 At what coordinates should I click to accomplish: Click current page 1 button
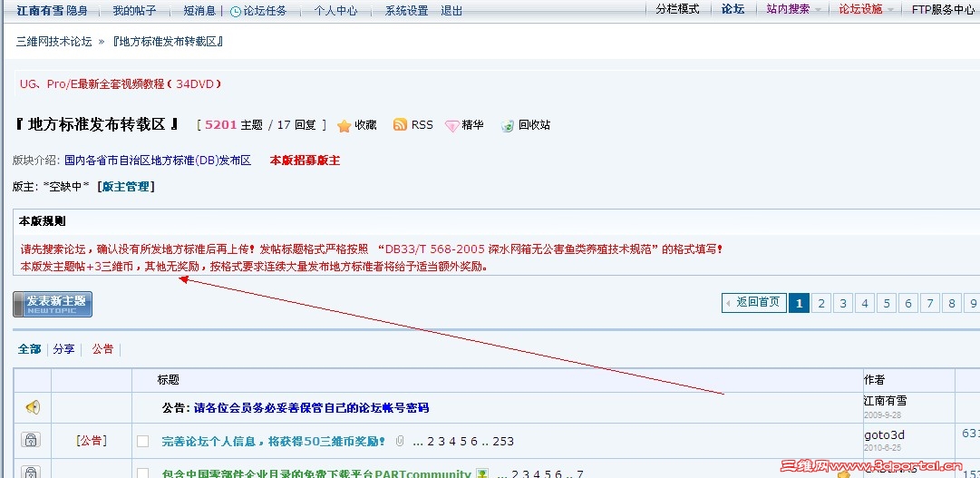pos(799,304)
